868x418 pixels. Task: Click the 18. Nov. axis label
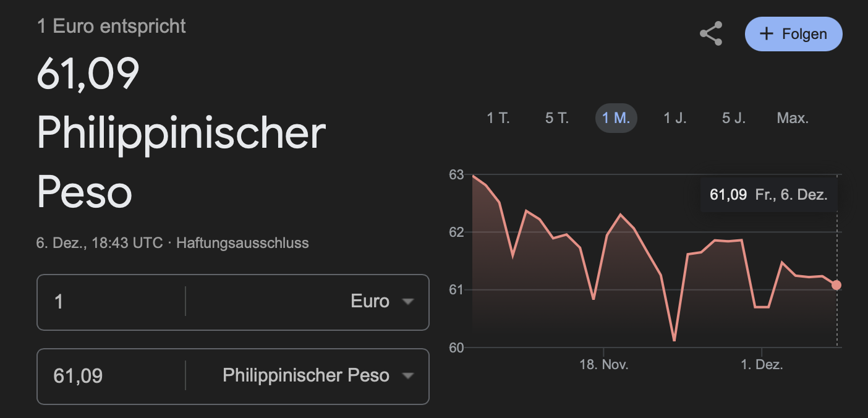[604, 365]
